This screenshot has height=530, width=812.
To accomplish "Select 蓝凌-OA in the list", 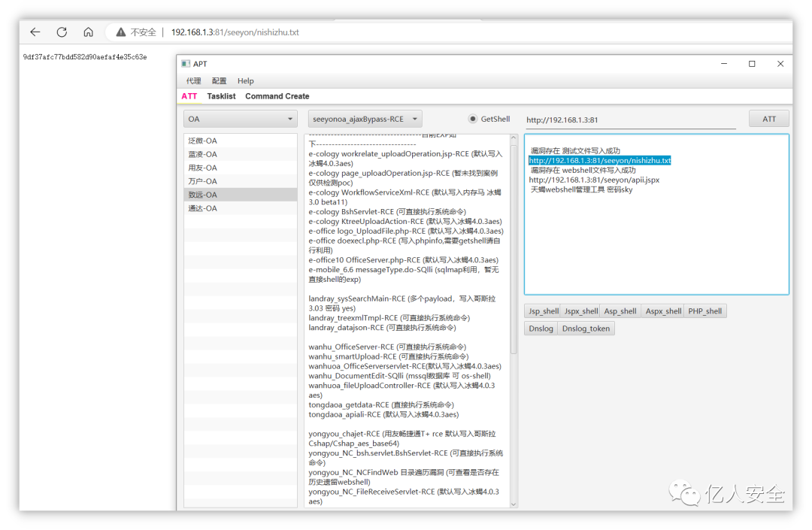I will [241, 154].
